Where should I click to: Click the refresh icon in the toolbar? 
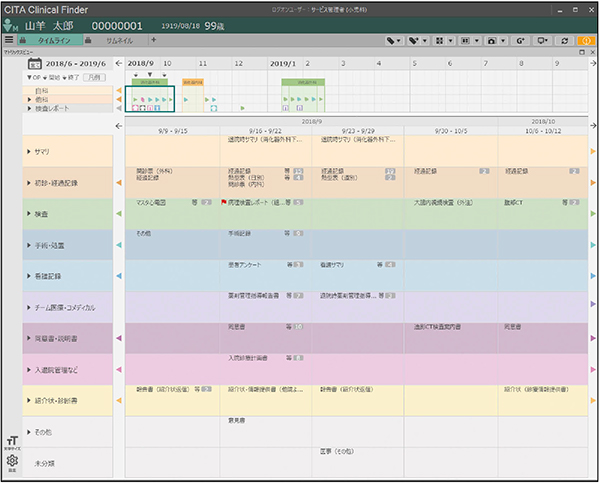566,40
